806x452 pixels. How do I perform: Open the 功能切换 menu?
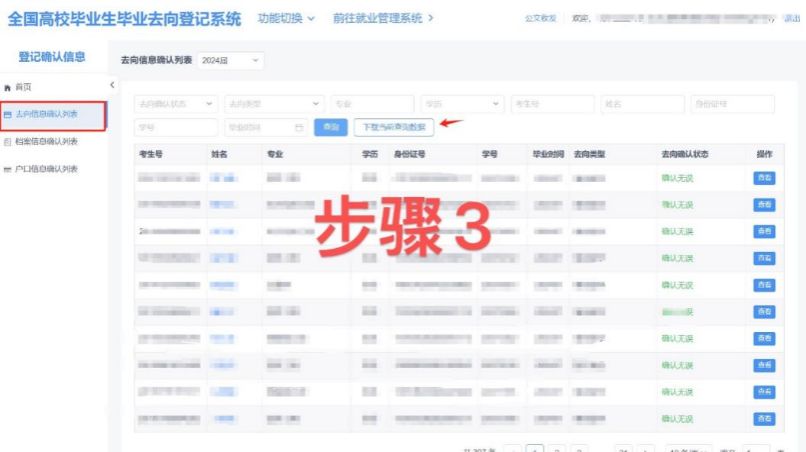(x=286, y=18)
